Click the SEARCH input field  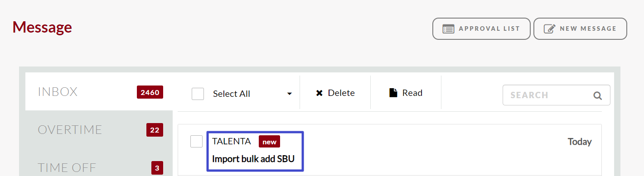coord(557,95)
